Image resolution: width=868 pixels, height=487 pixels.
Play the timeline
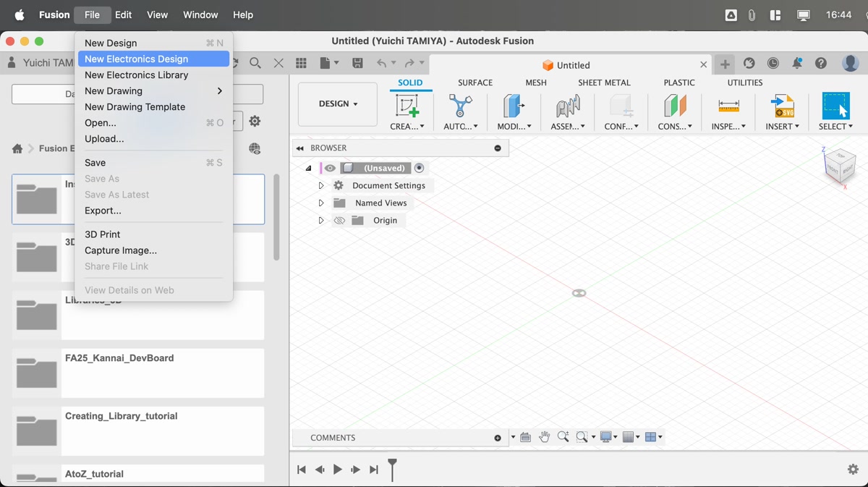[x=337, y=470]
